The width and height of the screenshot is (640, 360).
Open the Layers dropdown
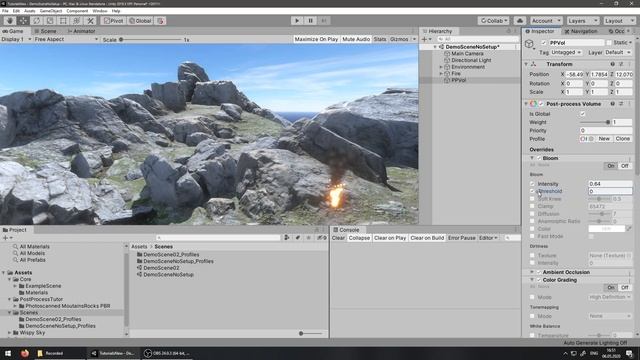(583, 21)
